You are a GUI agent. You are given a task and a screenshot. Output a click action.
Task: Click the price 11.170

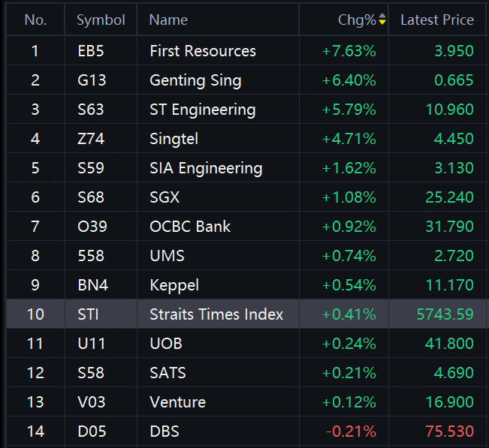(450, 285)
